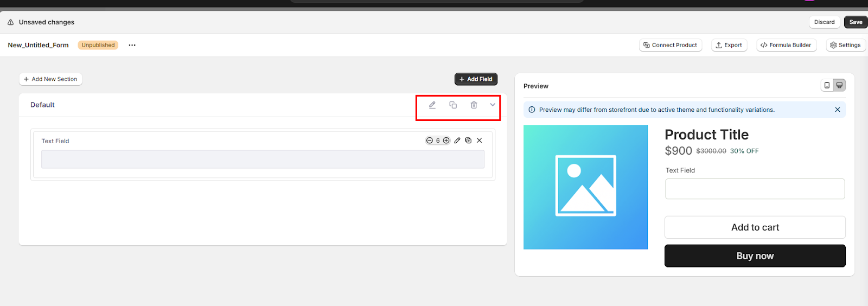Switch preview to desktop view
Viewport: 868px width, 306px height.
click(839, 85)
